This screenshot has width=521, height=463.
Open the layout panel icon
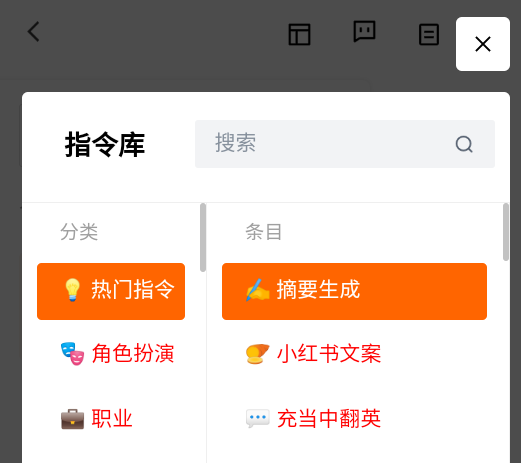(x=299, y=34)
